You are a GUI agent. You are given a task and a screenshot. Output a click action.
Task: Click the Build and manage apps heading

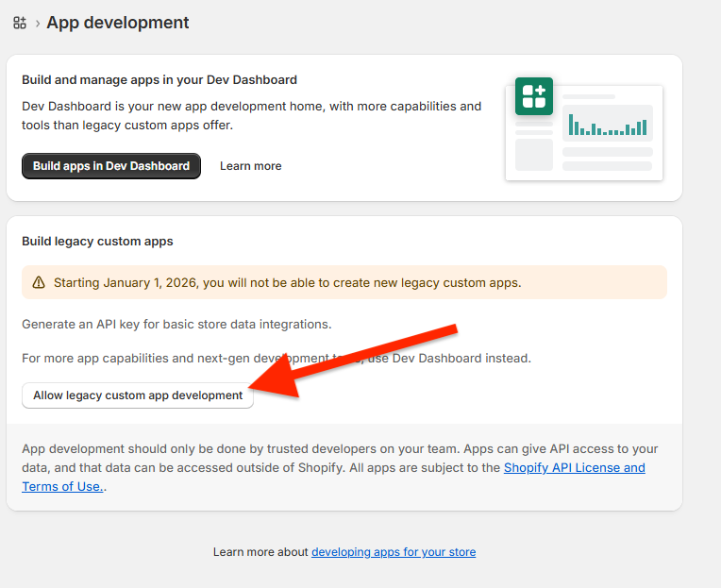[x=159, y=80]
